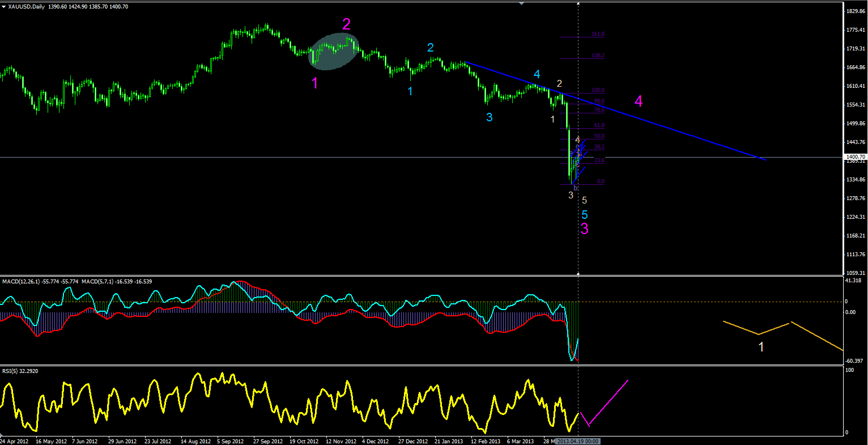Click the 100 level on RSI scale

coord(850,370)
